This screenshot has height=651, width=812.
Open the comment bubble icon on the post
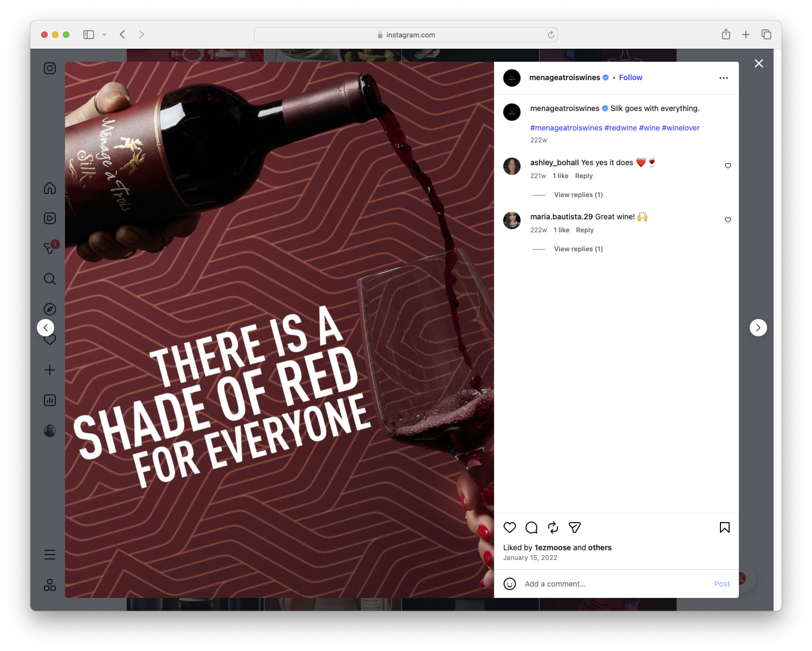531,528
